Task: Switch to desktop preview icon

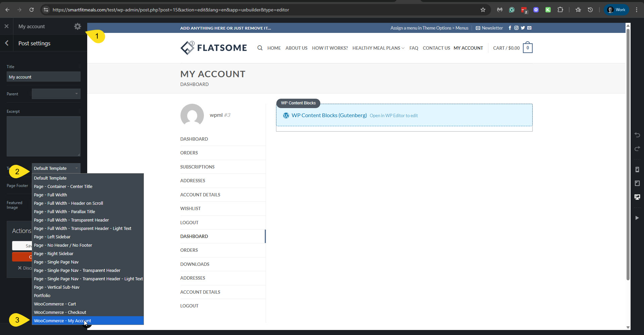Action: 637,197
